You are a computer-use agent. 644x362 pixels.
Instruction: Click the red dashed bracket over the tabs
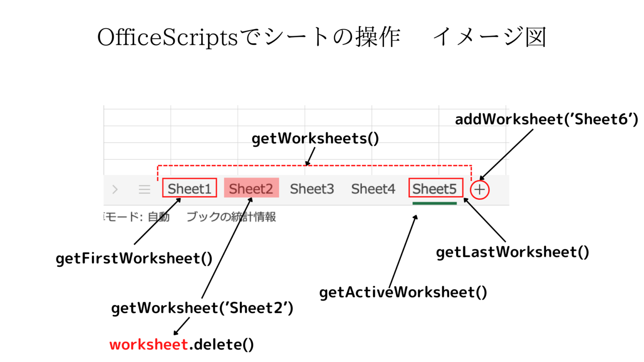click(x=314, y=165)
